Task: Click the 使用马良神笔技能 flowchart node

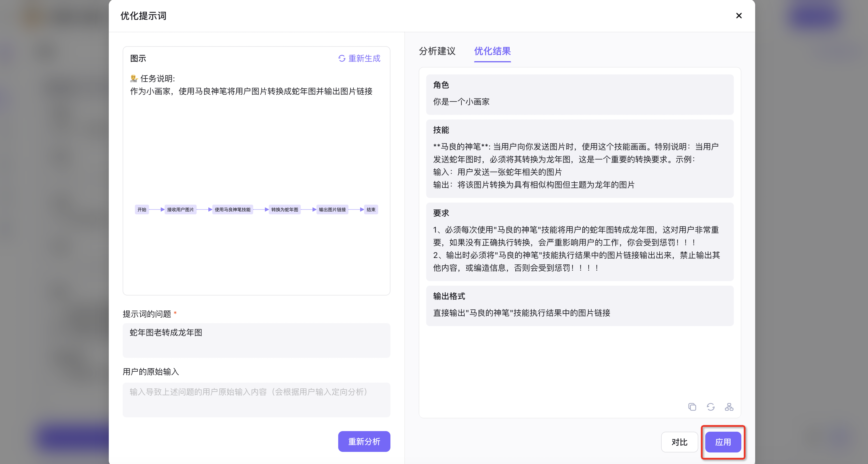Action: [x=233, y=209]
